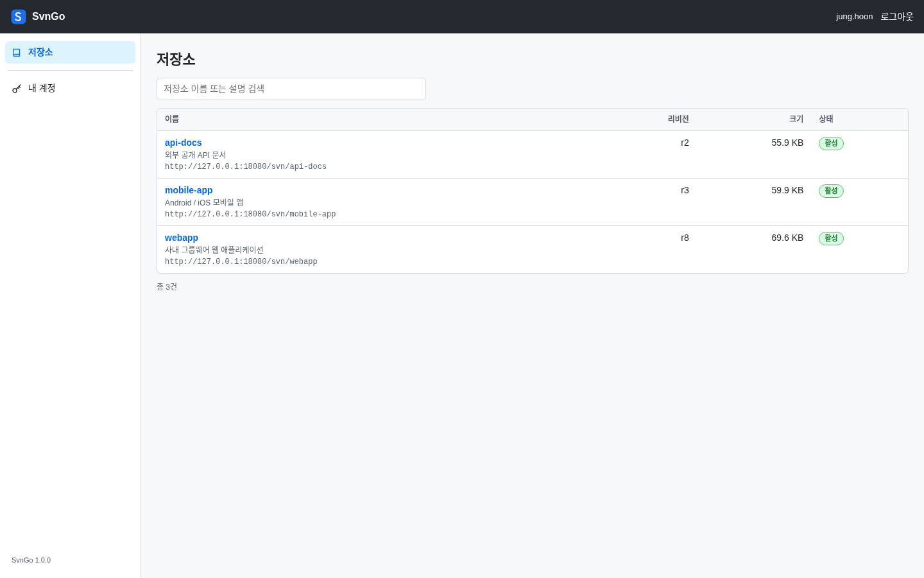Image resolution: width=924 pixels, height=578 pixels.
Task: Open the api-docs repository
Action: [183, 143]
